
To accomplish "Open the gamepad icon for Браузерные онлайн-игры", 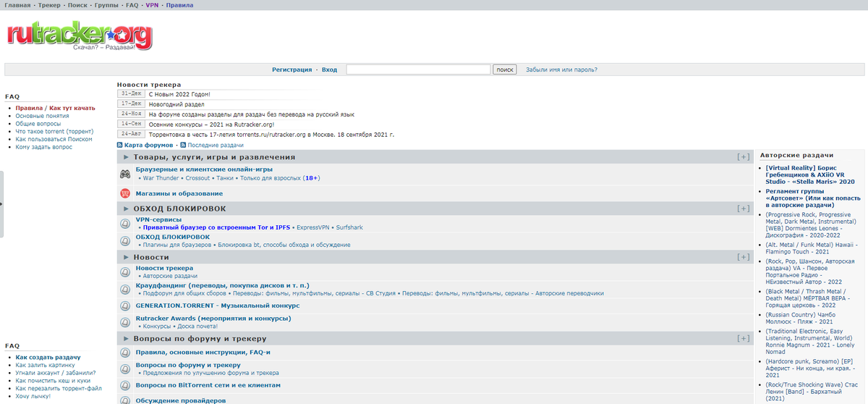I will point(125,174).
